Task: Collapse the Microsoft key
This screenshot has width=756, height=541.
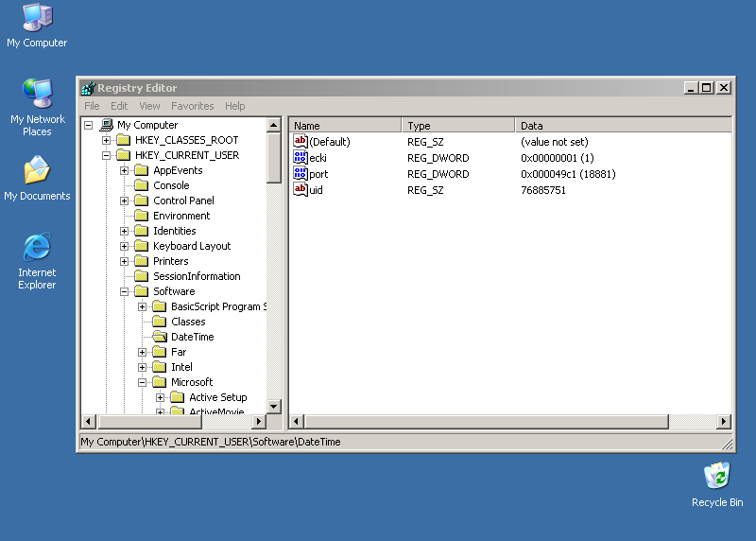Action: [x=143, y=382]
